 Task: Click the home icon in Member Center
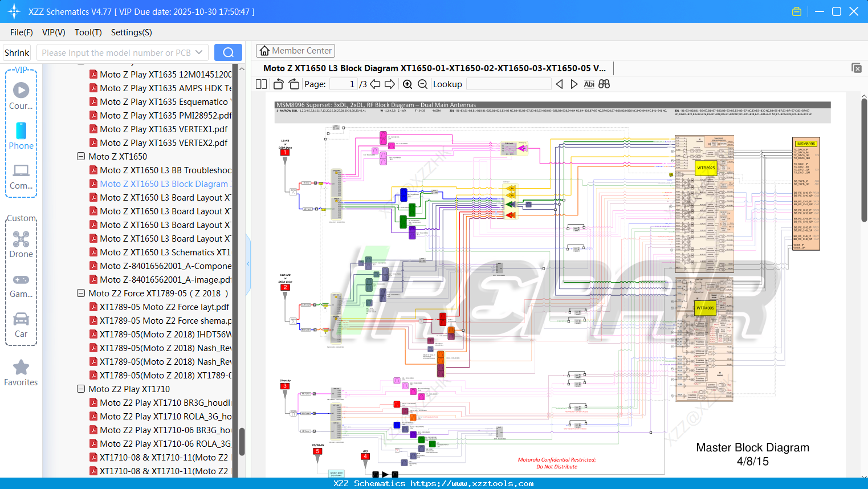[264, 51]
